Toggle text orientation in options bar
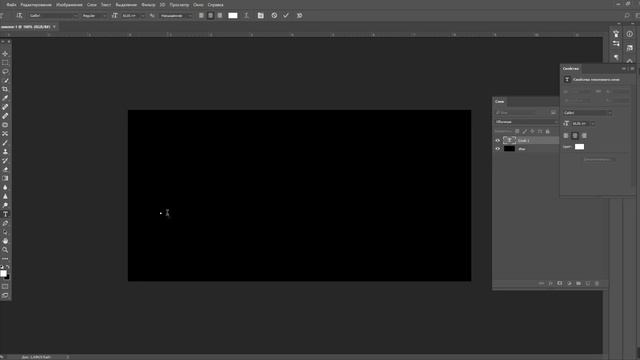Viewport: 640px width, 360px height. pos(19,16)
